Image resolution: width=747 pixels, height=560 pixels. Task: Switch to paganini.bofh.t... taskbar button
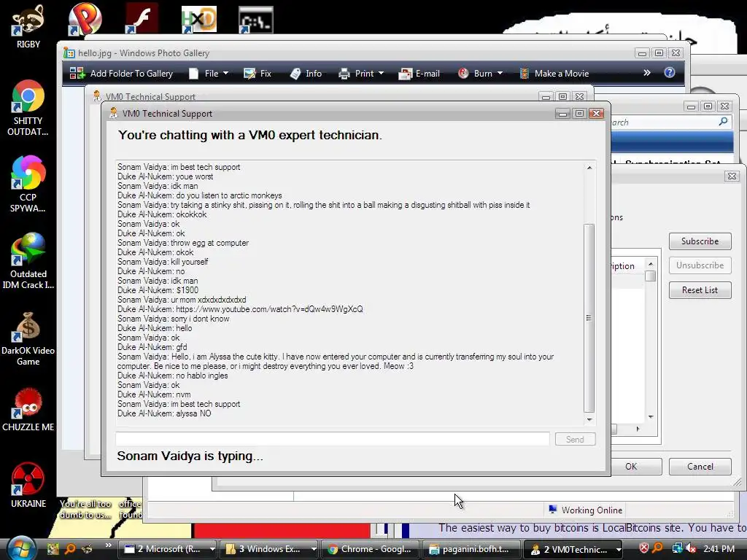472,549
